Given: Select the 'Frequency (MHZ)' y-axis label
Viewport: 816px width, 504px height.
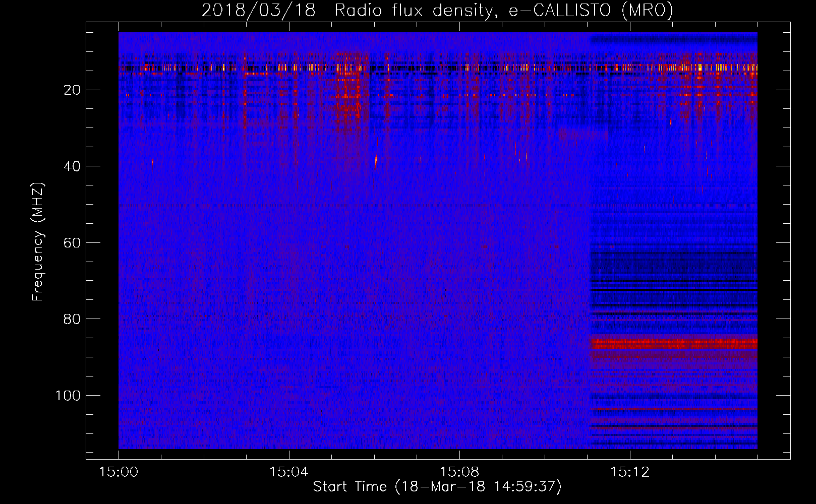Looking at the screenshot, I should click(x=38, y=242).
